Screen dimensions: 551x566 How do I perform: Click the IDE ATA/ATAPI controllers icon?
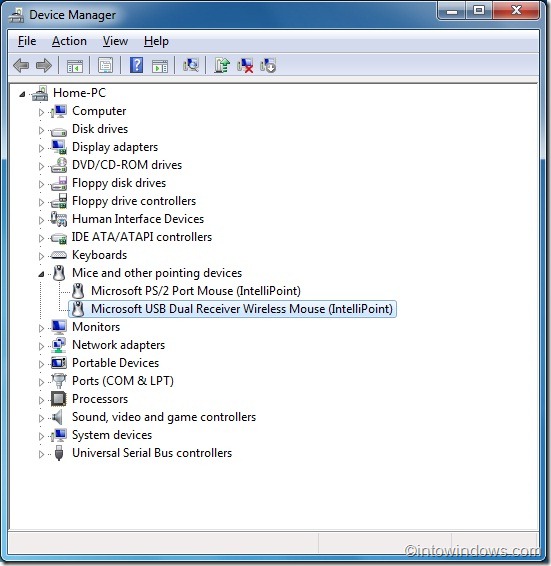58,238
